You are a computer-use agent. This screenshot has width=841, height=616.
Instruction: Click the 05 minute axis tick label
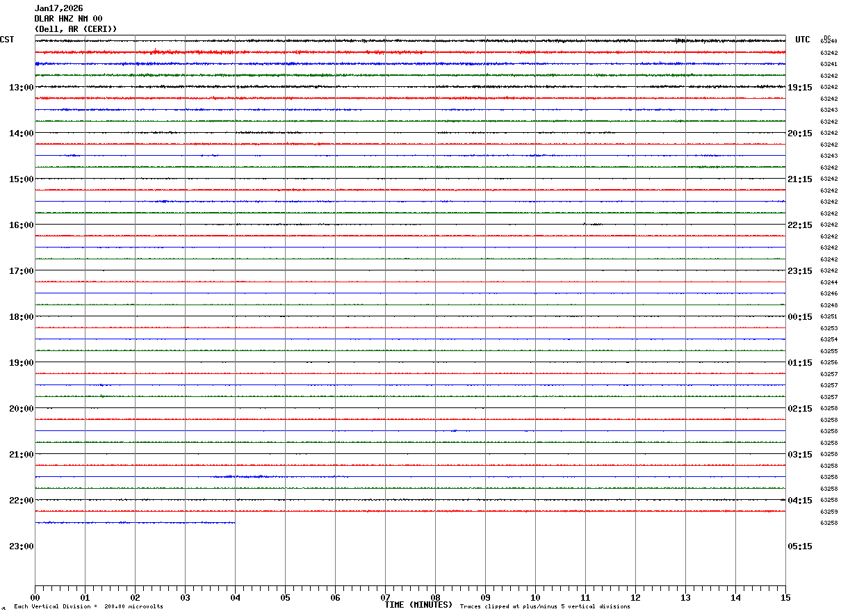point(285,598)
